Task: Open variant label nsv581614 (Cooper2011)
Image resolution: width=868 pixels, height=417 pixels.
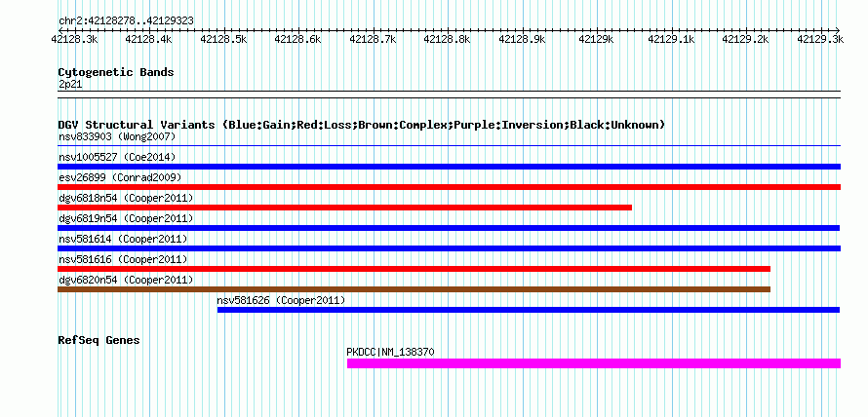Action: click(x=123, y=239)
